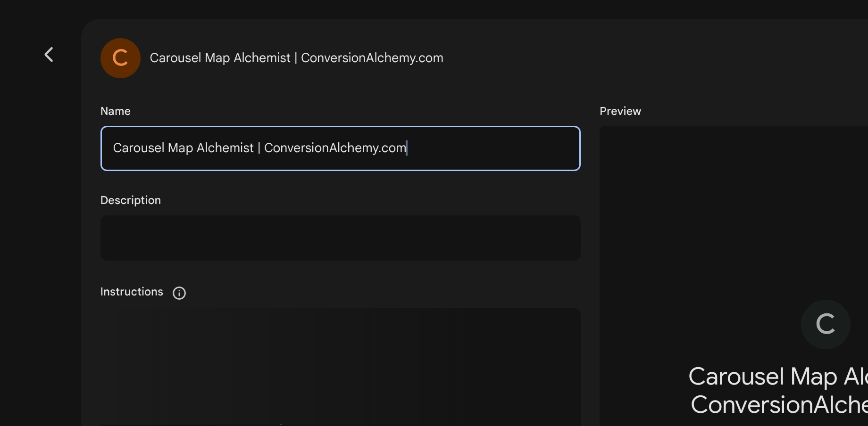Click the Name field label
The height and width of the screenshot is (426, 868).
[x=116, y=111]
